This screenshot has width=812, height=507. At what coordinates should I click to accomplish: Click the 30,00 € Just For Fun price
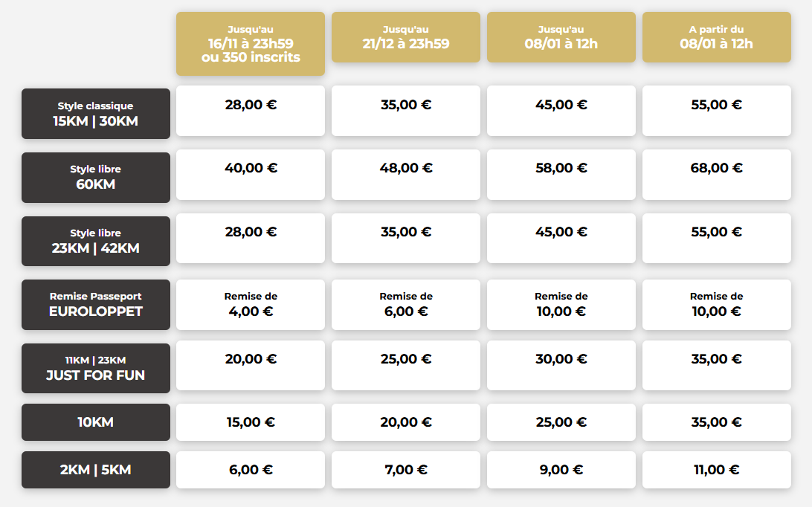pos(561,365)
